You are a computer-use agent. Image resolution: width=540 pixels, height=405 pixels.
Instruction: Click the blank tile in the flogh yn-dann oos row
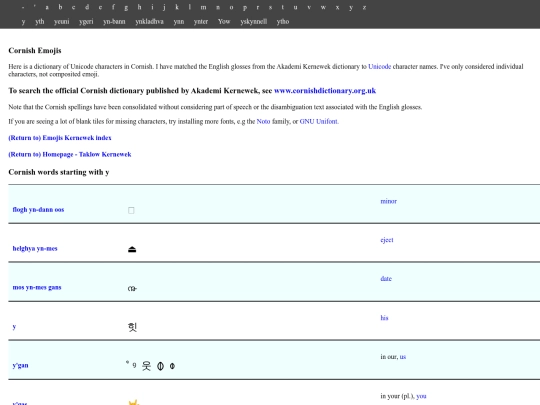[x=131, y=210]
